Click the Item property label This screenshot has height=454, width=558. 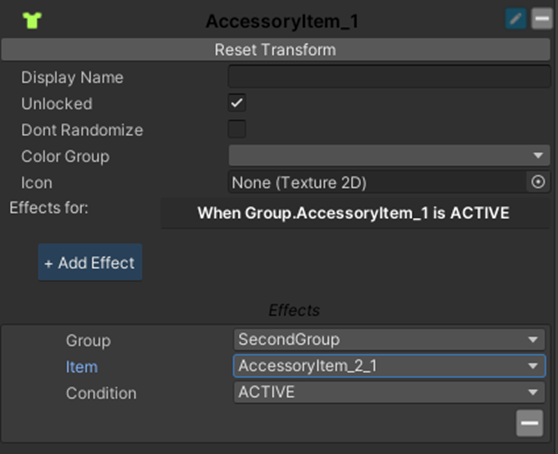(81, 367)
